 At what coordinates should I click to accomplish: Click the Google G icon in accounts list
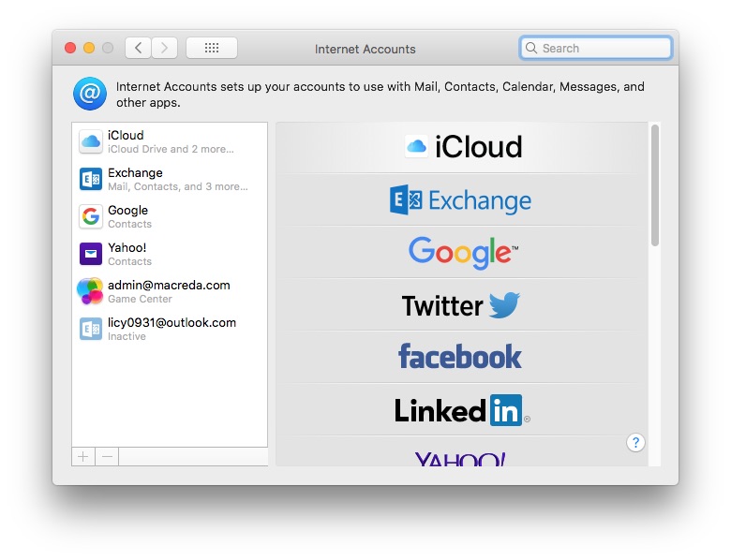point(91,216)
